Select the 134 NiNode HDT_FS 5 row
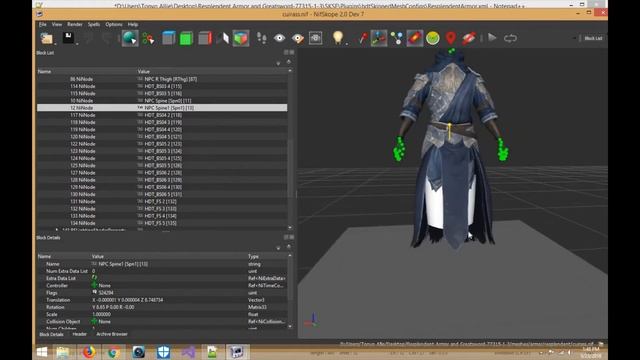The image size is (640, 360). [162, 223]
